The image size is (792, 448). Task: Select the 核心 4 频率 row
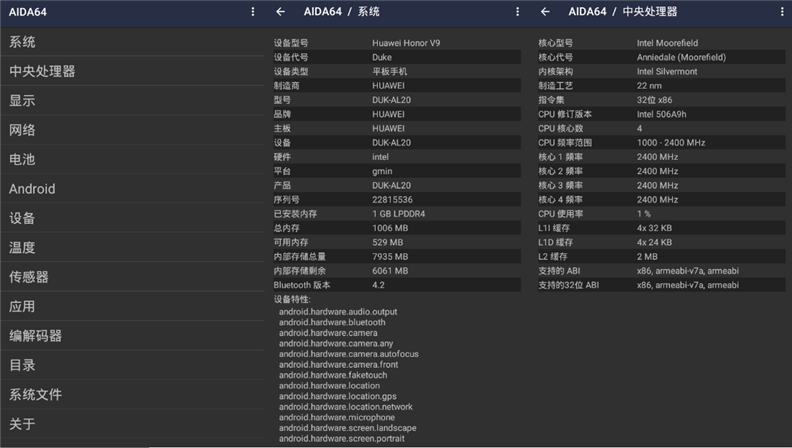point(662,200)
